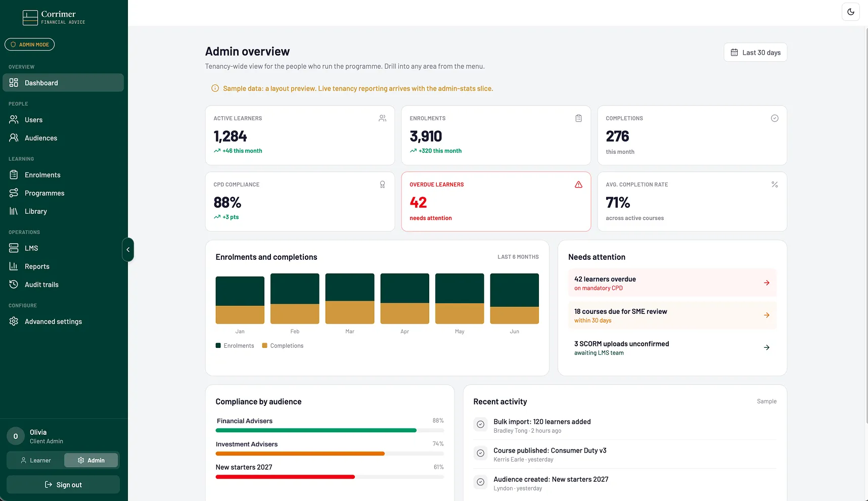The height and width of the screenshot is (501, 868).
Task: Toggle dark mode with the moon icon
Action: tap(851, 12)
